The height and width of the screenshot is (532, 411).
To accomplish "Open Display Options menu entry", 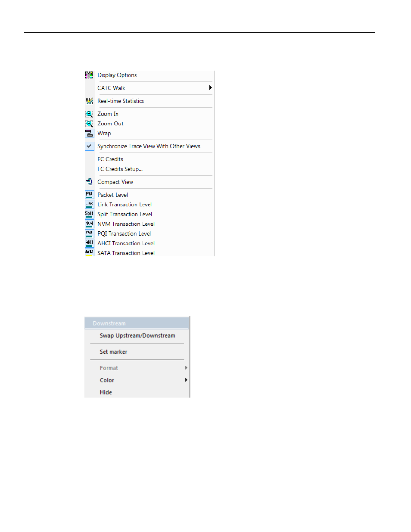I will pos(117,75).
